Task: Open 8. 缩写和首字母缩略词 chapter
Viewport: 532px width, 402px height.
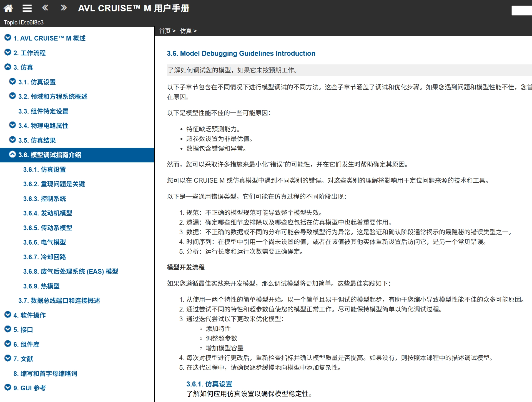Action: (x=45, y=374)
